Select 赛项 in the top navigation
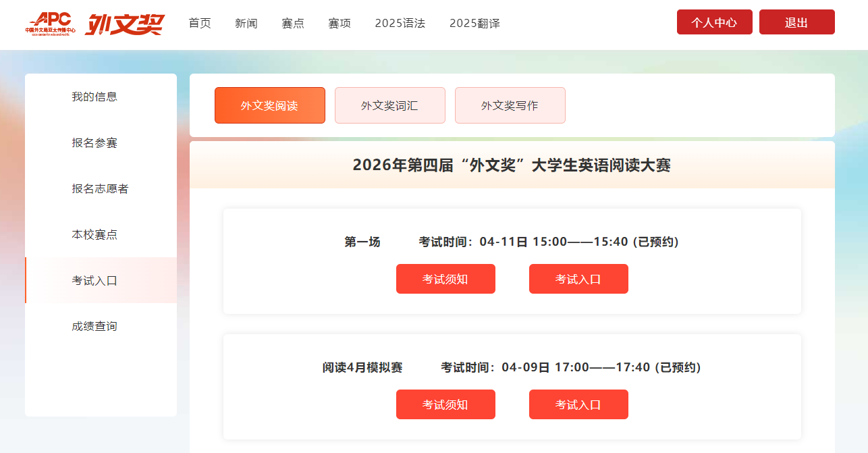Screen dimensions: 868x453 340,23
